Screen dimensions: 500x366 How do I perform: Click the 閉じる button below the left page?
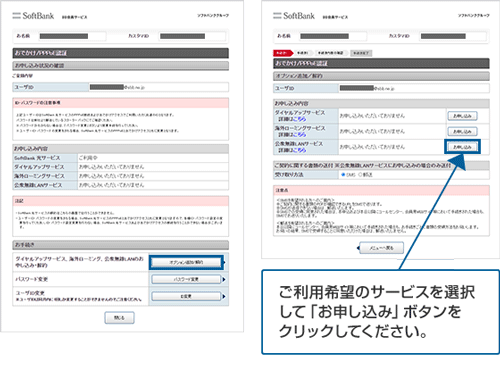(x=119, y=318)
